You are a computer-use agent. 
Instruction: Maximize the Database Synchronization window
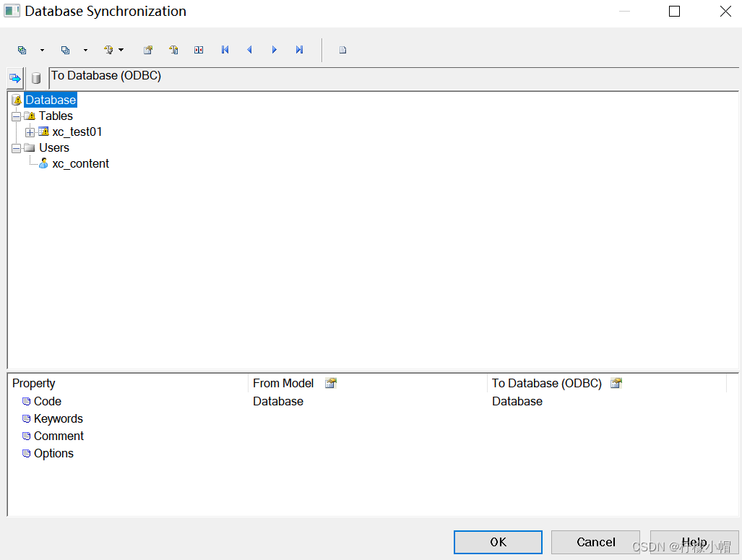tap(674, 12)
